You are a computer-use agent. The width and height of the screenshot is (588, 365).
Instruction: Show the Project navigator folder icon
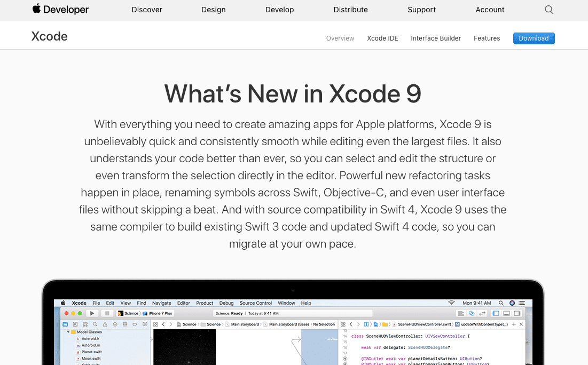point(65,324)
